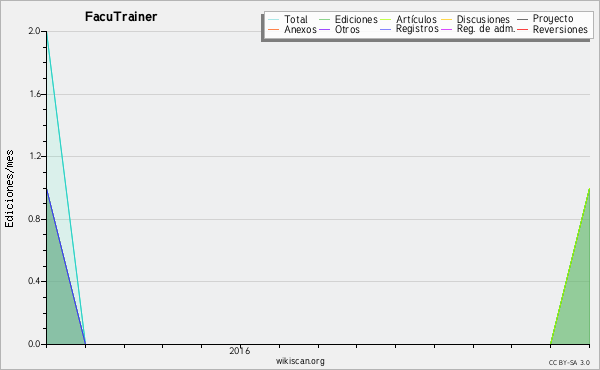Click the 0.4 y-axis value

point(34,281)
